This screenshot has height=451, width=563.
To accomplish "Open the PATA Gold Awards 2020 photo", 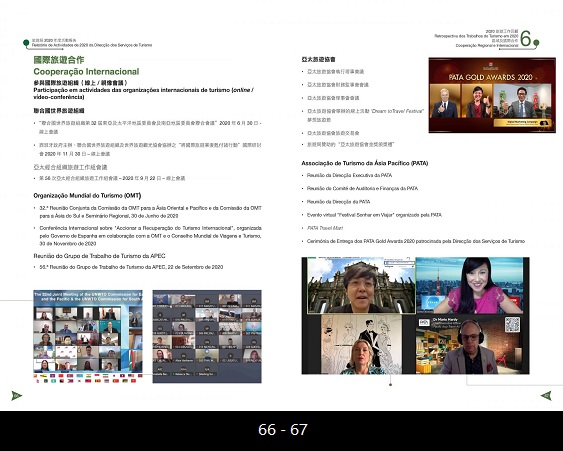I will (492, 95).
